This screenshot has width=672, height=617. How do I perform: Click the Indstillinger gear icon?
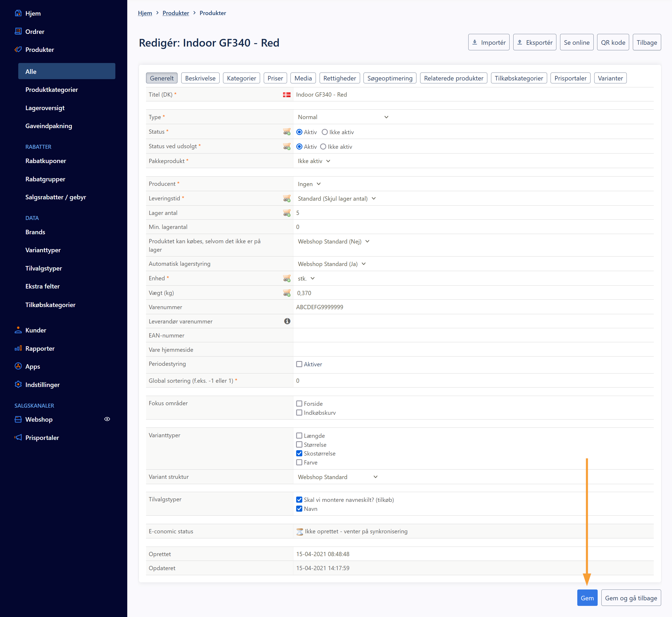(18, 384)
